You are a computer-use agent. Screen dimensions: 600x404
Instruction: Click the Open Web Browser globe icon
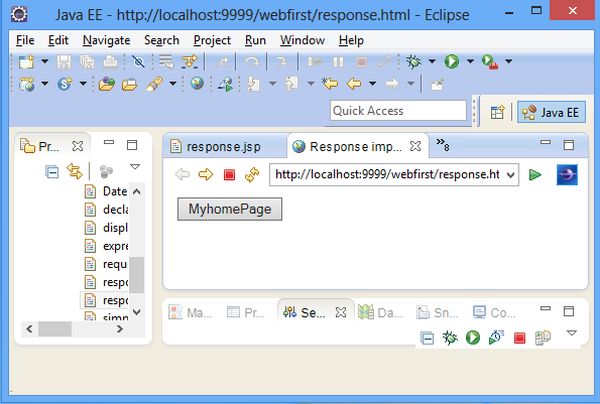(x=197, y=83)
